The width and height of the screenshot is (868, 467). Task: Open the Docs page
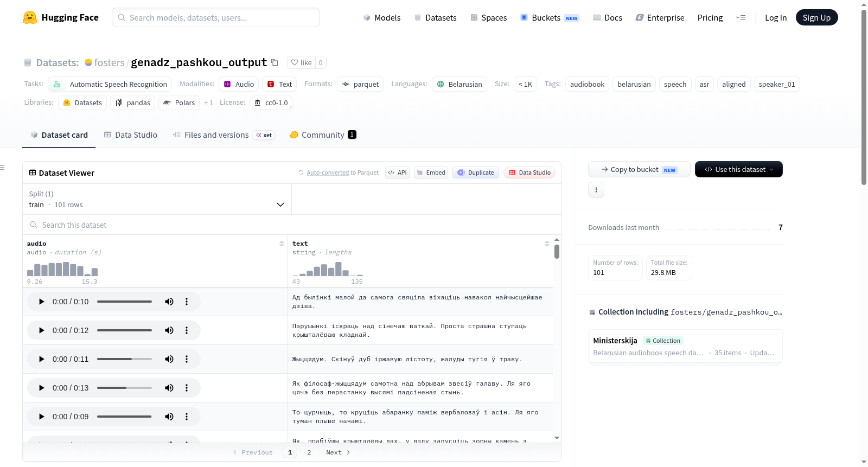click(608, 17)
